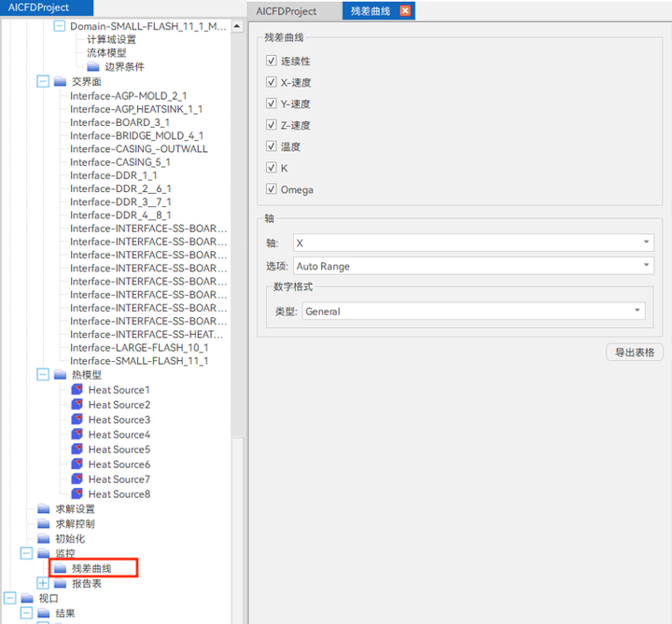Click the 报告表 folder icon

pyautogui.click(x=60, y=583)
